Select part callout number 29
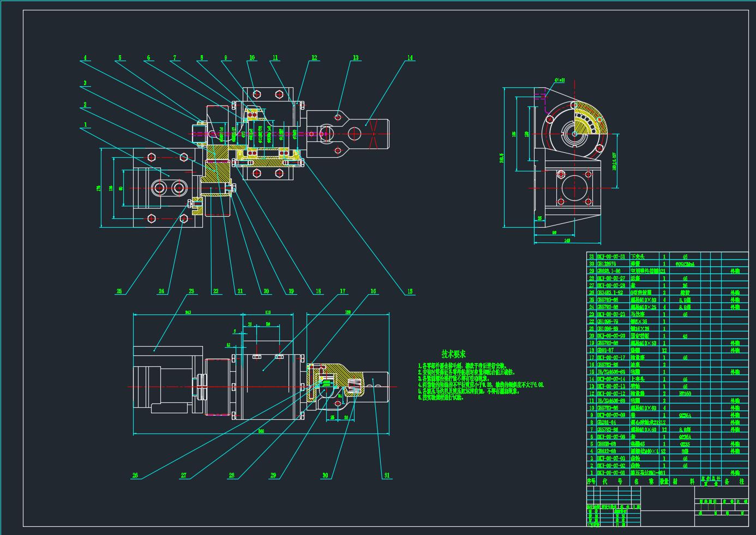 273,475
